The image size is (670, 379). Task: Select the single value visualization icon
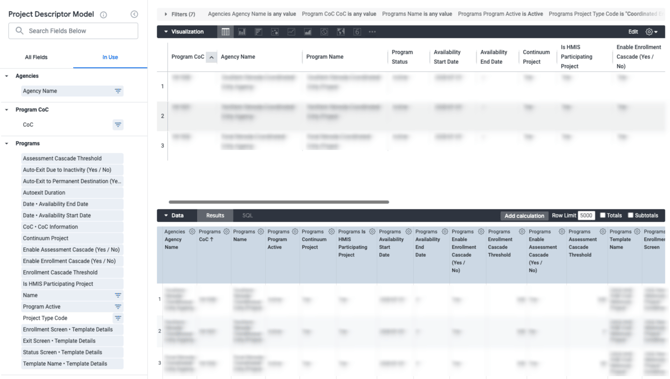pos(357,32)
